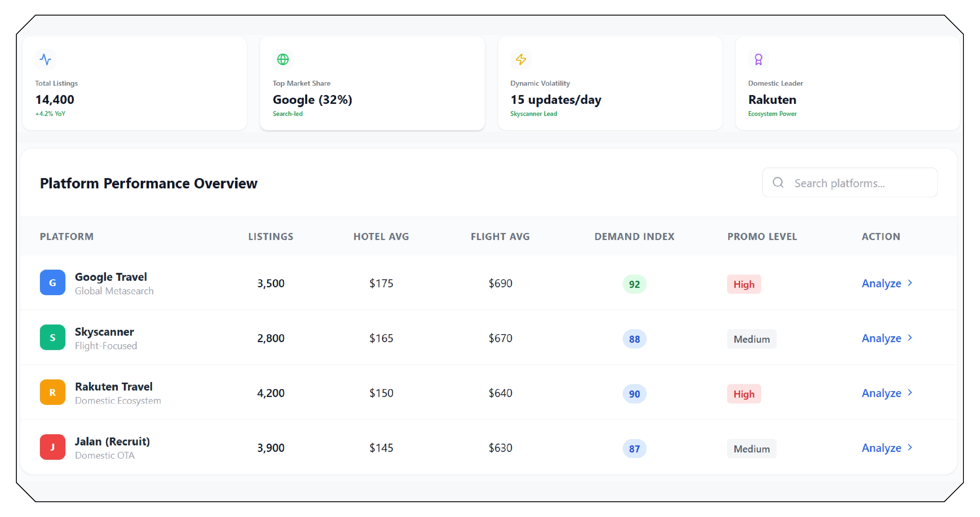Sort by the HOTEL AVG column header

click(x=381, y=236)
